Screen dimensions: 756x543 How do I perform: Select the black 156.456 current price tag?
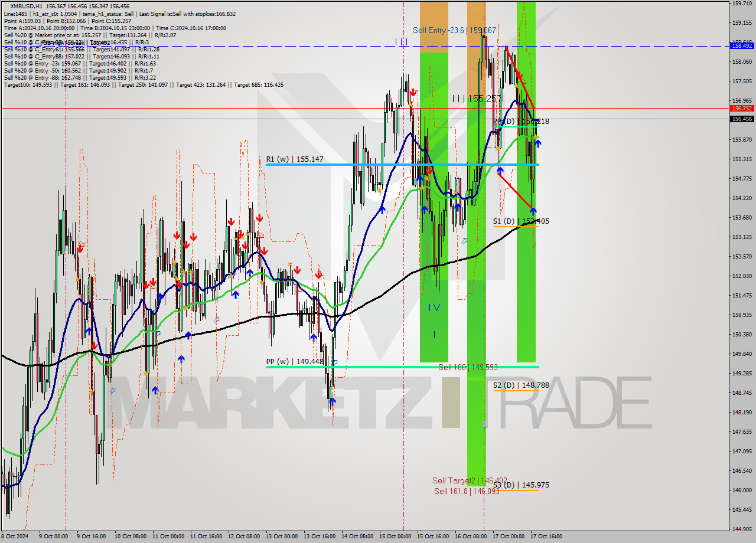pyautogui.click(x=742, y=119)
